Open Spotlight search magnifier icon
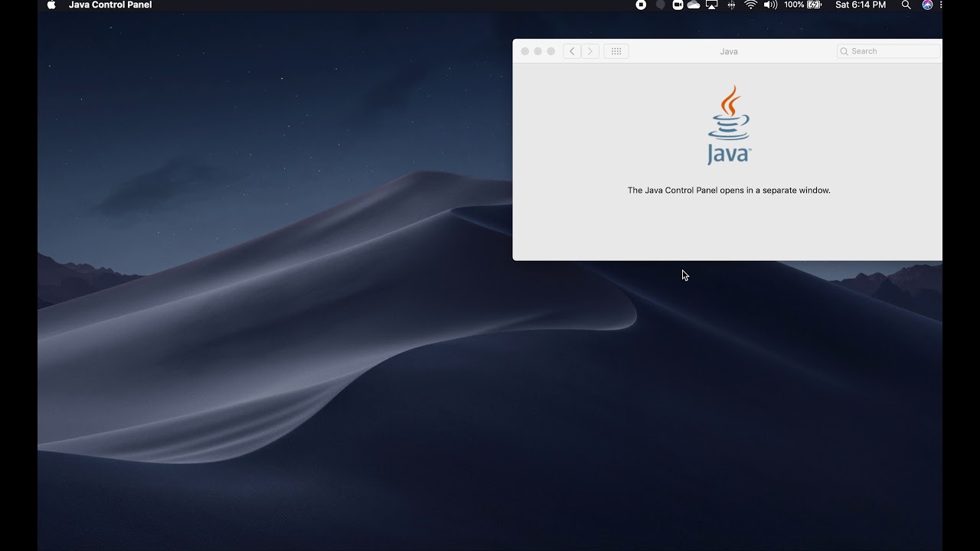980x551 pixels. 906,5
